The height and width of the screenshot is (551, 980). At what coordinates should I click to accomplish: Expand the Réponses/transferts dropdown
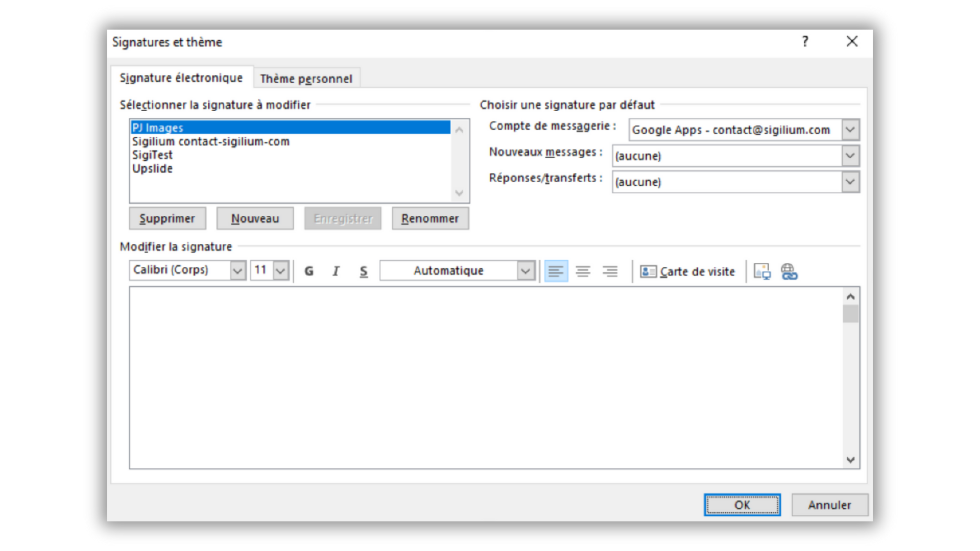(x=850, y=182)
